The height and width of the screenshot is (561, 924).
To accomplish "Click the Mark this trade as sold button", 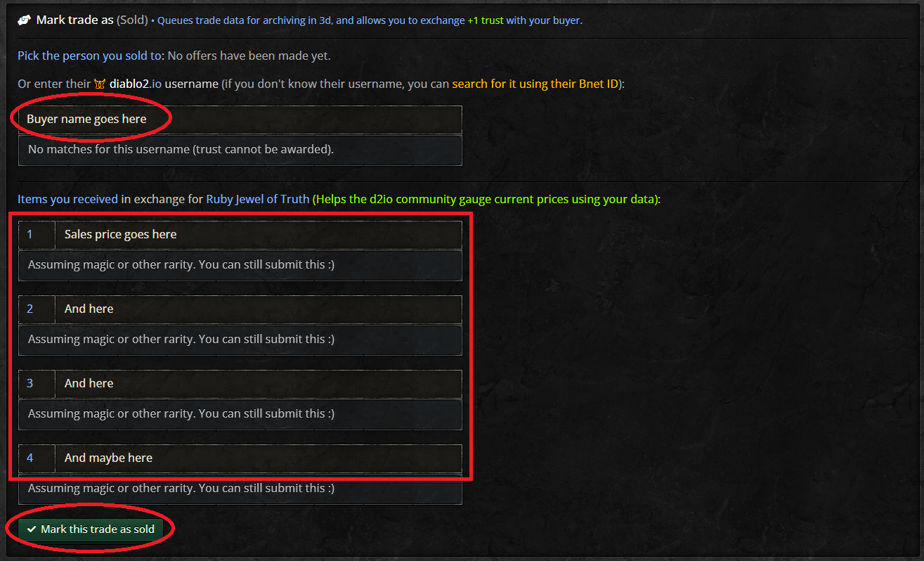I will click(91, 529).
